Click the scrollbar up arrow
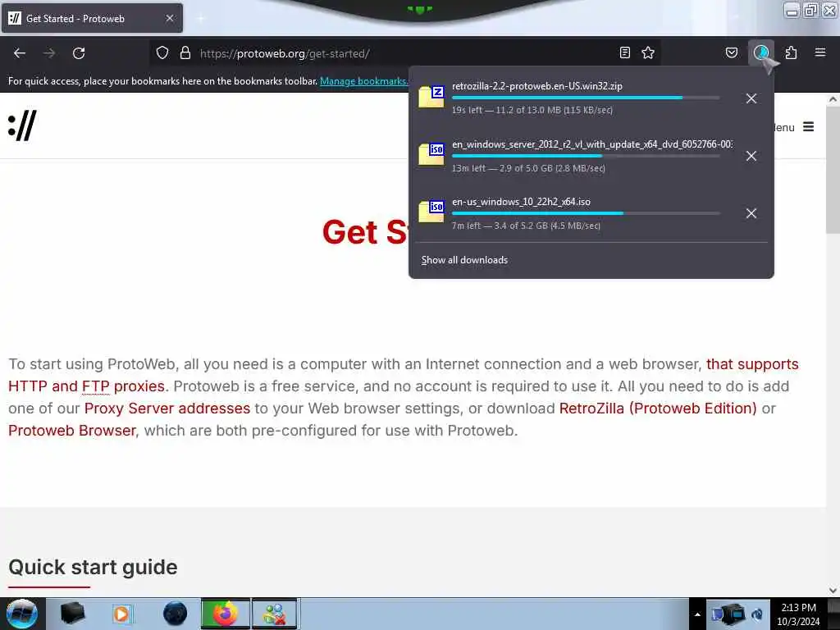840x630 pixels. pos(833,99)
